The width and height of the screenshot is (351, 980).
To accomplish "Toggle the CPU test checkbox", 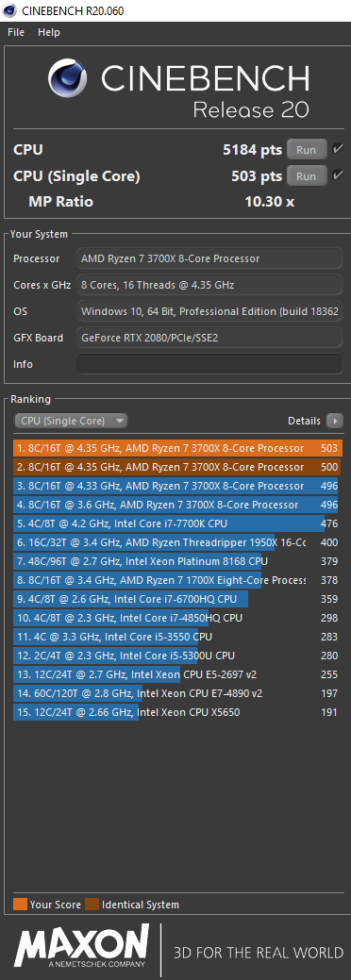I will (x=338, y=149).
